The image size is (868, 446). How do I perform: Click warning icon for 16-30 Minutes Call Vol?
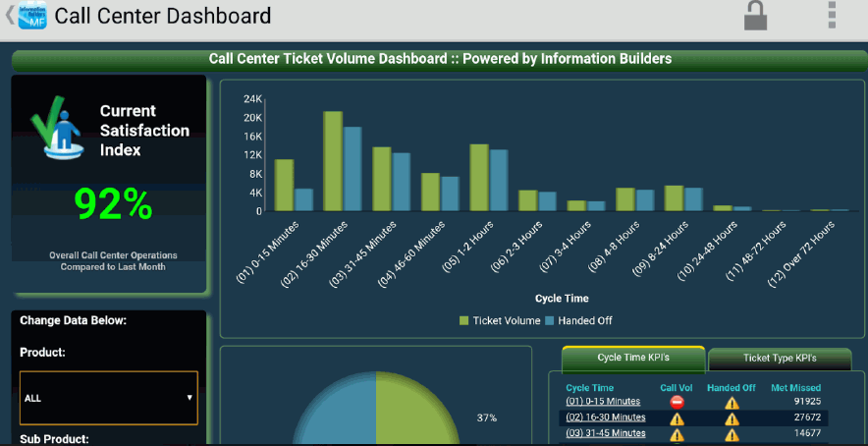(677, 418)
